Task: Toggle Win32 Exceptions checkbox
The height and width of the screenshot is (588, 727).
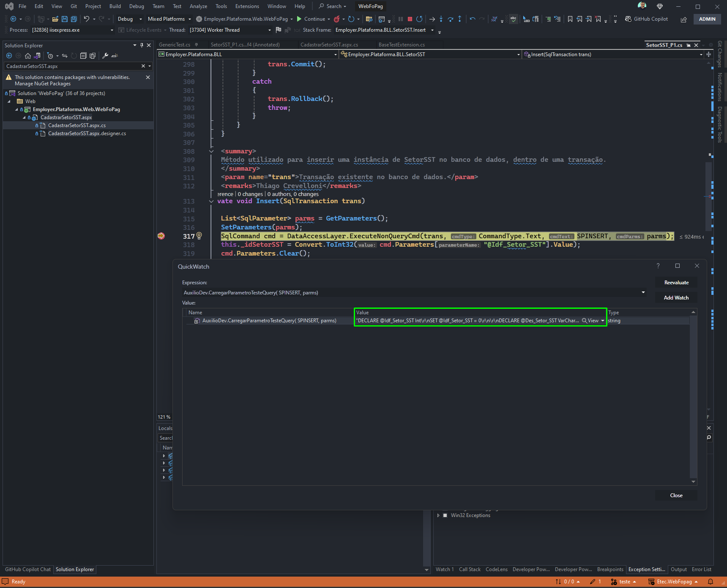Action: point(445,515)
